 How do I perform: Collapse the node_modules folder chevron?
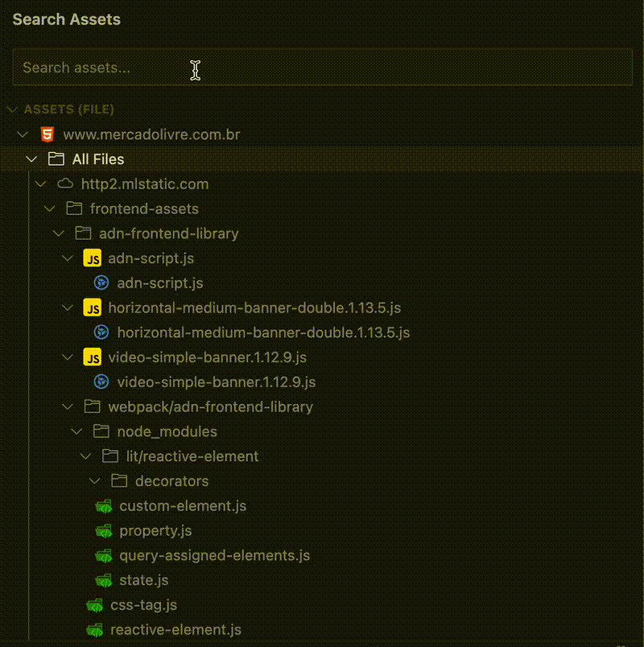coord(76,431)
